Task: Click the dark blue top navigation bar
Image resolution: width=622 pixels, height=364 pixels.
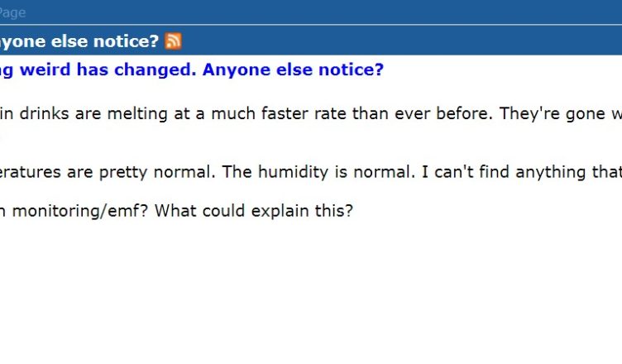Action: [x=311, y=12]
